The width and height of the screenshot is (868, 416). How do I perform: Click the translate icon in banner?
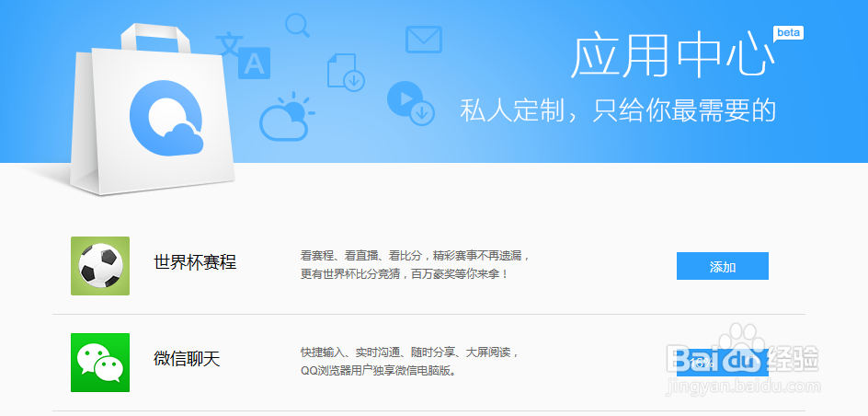[243, 55]
